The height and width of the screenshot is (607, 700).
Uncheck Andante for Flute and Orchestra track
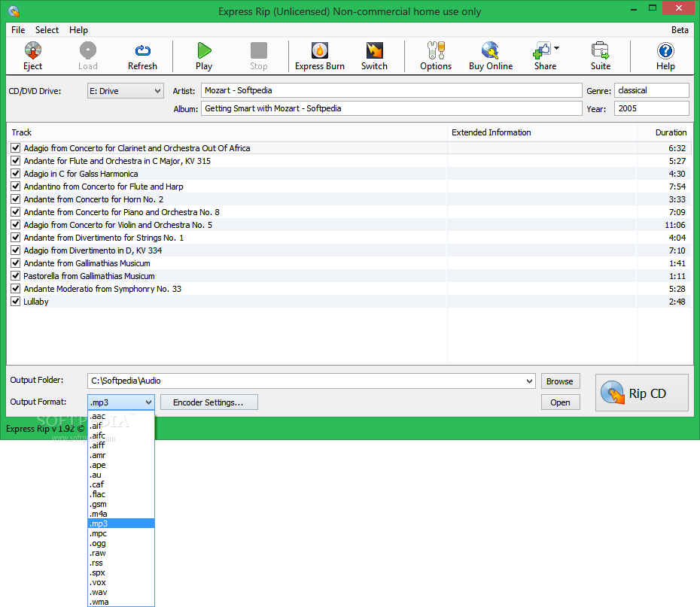tap(16, 160)
